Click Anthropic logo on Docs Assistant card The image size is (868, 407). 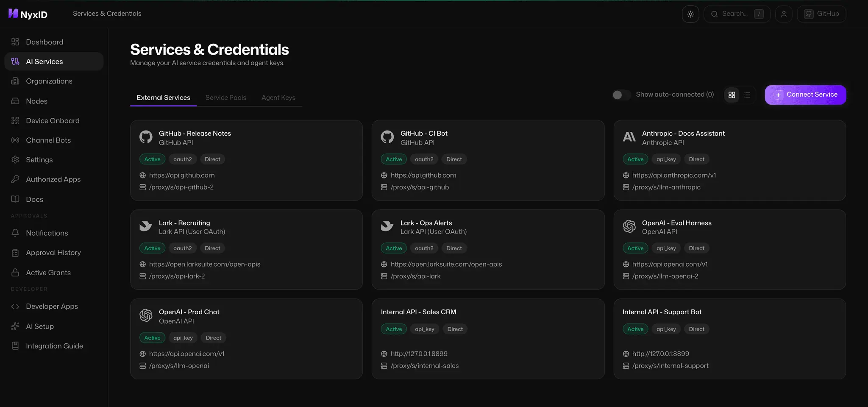point(629,137)
